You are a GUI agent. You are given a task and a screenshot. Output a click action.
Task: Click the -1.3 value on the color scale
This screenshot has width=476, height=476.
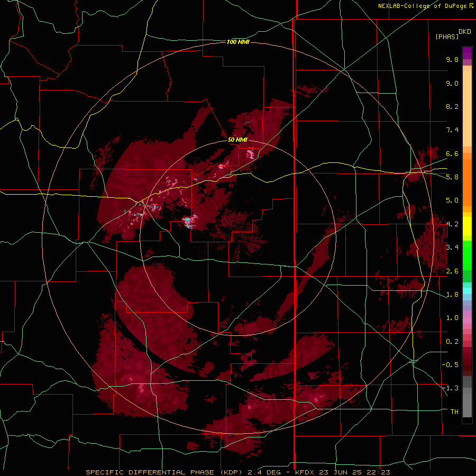point(450,388)
